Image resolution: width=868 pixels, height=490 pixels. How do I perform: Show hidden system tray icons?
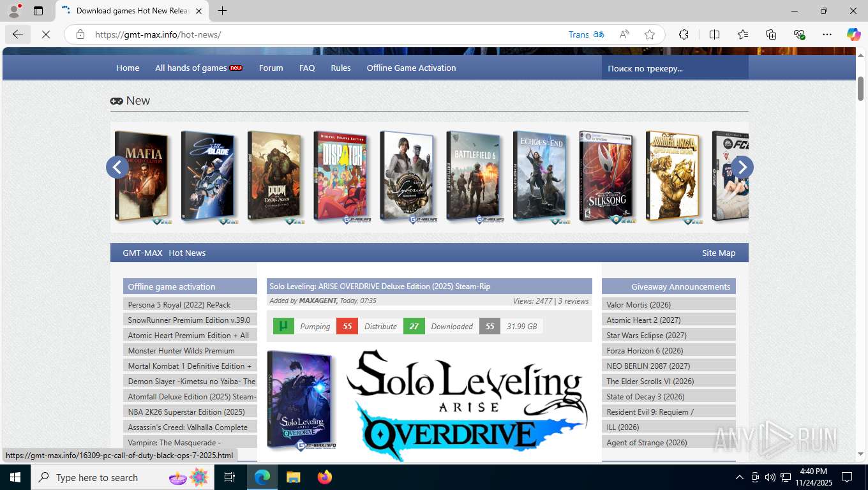(x=740, y=477)
